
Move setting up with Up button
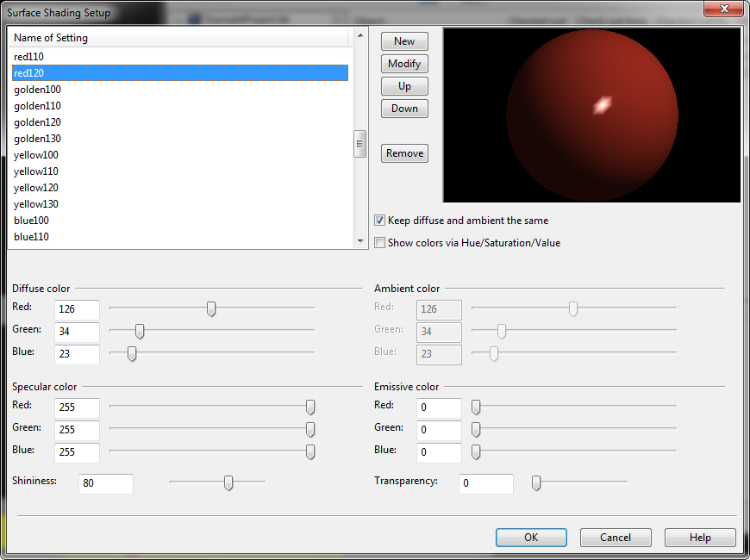(x=404, y=86)
